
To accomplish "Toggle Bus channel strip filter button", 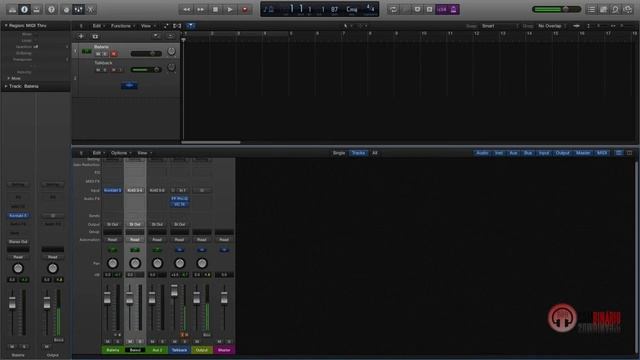I will click(528, 153).
